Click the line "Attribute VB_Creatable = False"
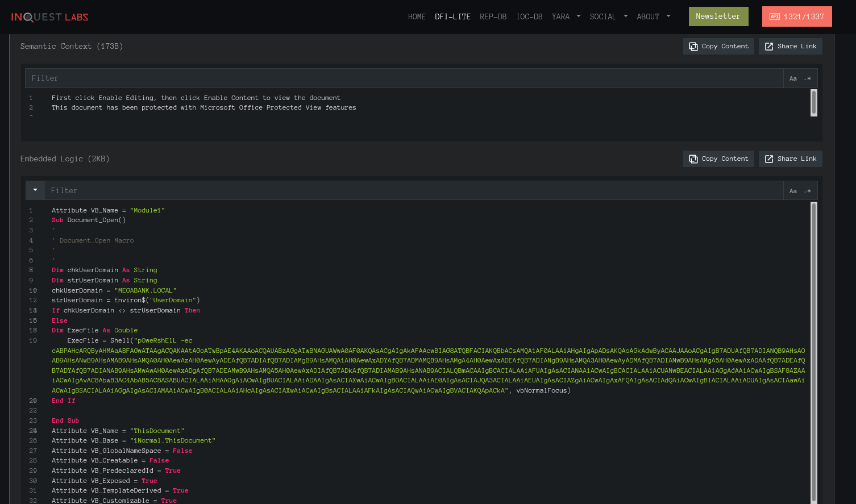Image resolution: width=856 pixels, height=504 pixels. tap(110, 460)
